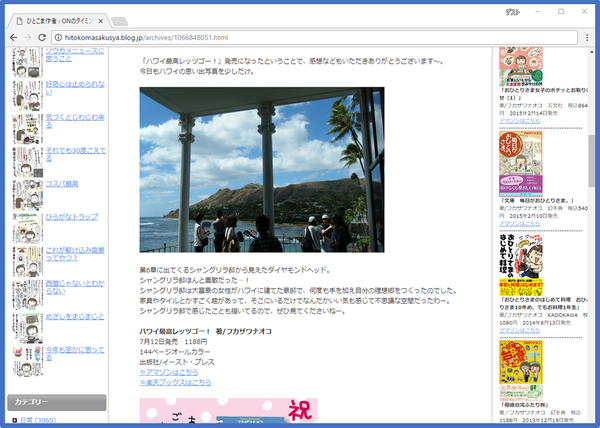
Task: Minimize the Chrome window
Action: click(538, 11)
